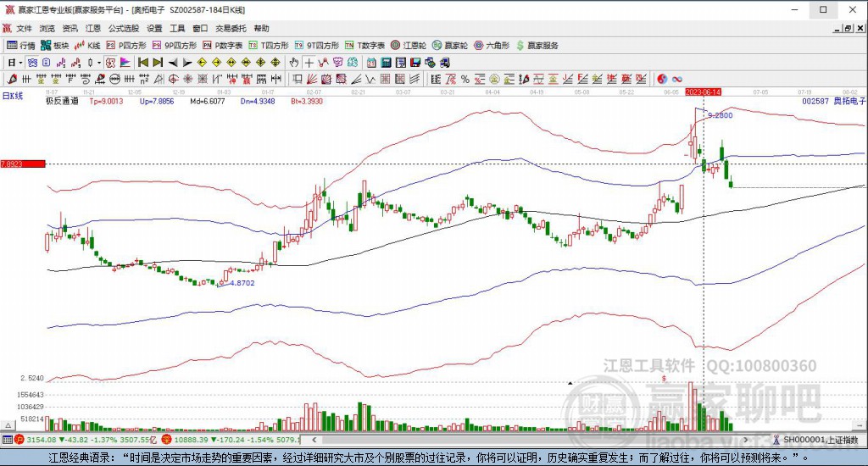Click the circled wave pattern icon
The height and width of the screenshot is (466, 868).
[114, 79]
